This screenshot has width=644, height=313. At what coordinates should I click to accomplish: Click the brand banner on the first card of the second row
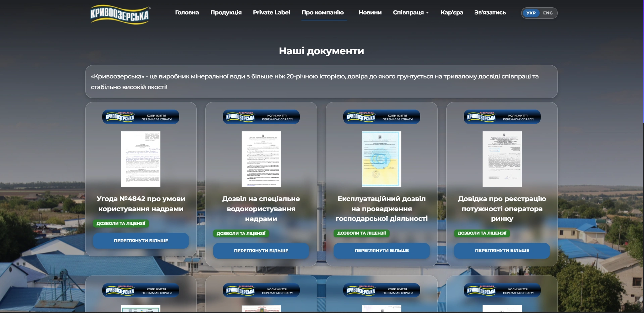click(141, 291)
